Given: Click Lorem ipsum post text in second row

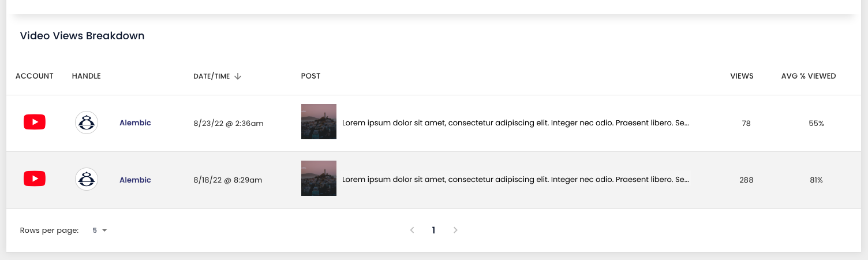Looking at the screenshot, I should [x=516, y=180].
